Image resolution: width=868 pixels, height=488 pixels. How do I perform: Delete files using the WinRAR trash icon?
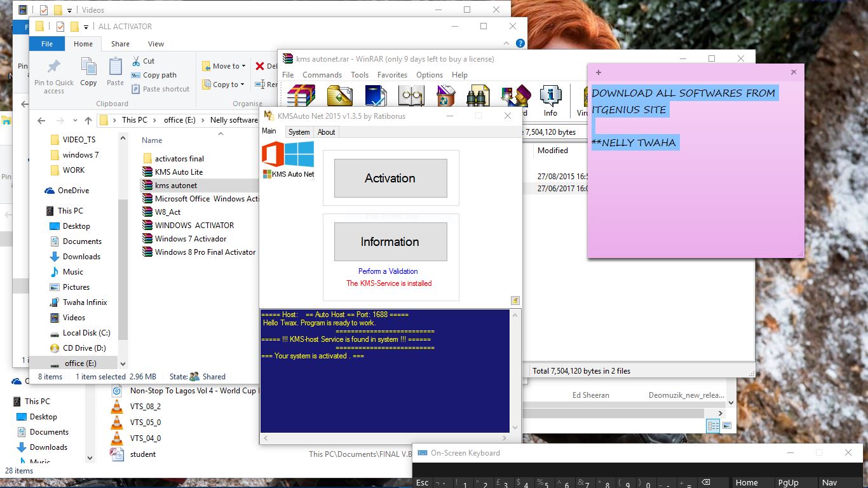click(x=445, y=95)
